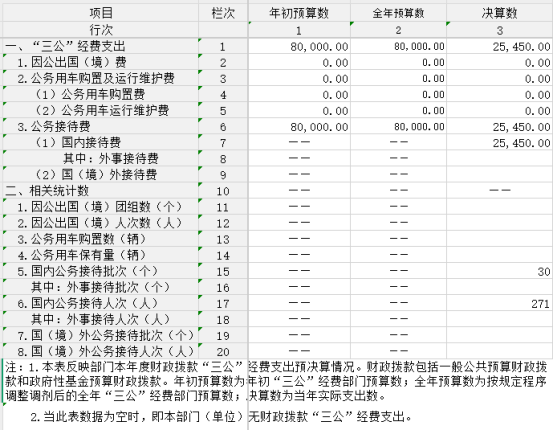Click 年初预算数 value 80,000.00 in row 1
This screenshot has width=554, height=430.
coord(319,47)
